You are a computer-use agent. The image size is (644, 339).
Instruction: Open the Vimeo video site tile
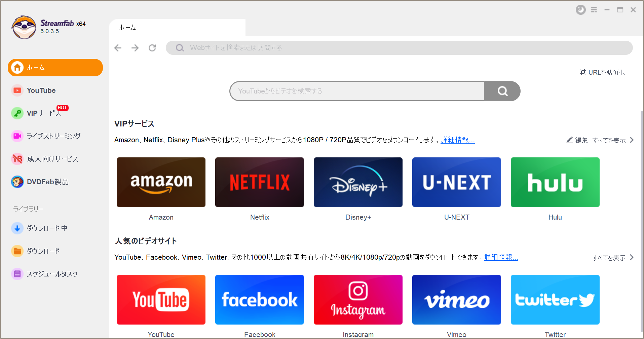[x=457, y=300]
